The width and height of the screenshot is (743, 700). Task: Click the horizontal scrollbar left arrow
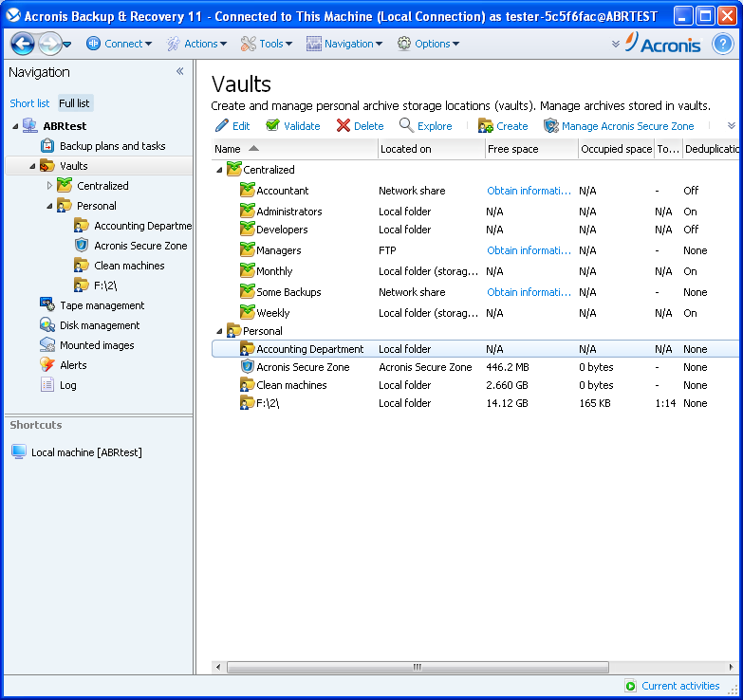click(x=218, y=667)
